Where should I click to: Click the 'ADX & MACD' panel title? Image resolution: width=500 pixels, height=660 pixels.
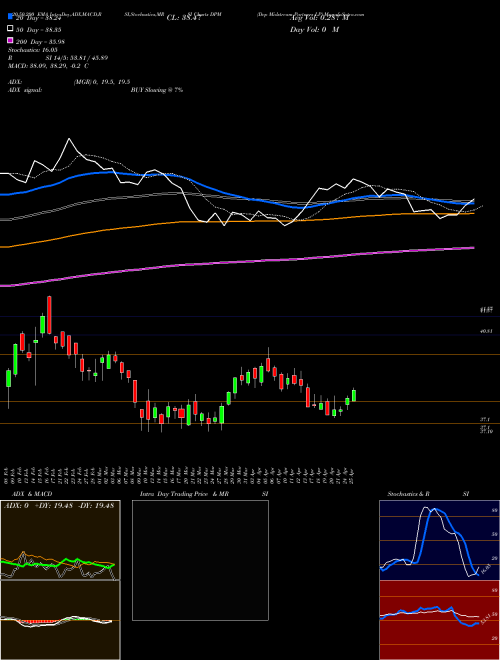[x=32, y=494]
